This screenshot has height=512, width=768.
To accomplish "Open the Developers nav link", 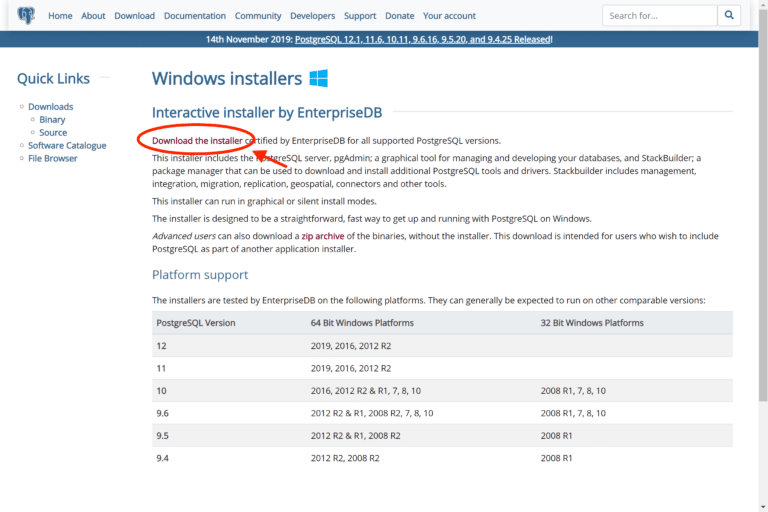I will (x=312, y=16).
